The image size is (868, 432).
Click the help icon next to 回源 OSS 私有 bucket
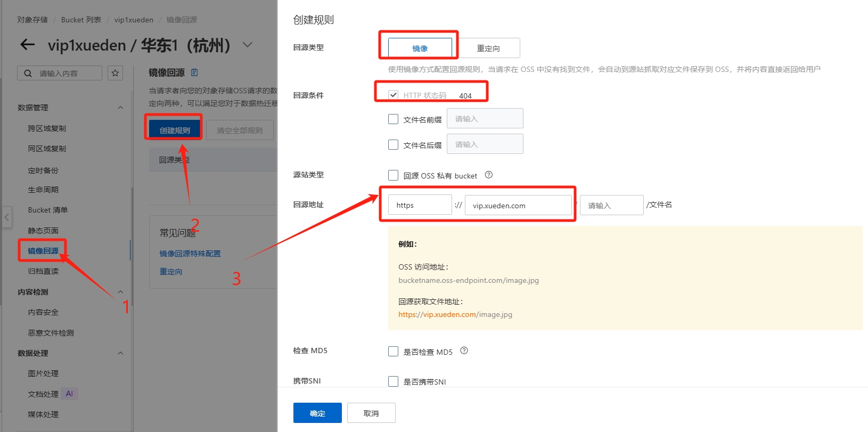pyautogui.click(x=488, y=175)
